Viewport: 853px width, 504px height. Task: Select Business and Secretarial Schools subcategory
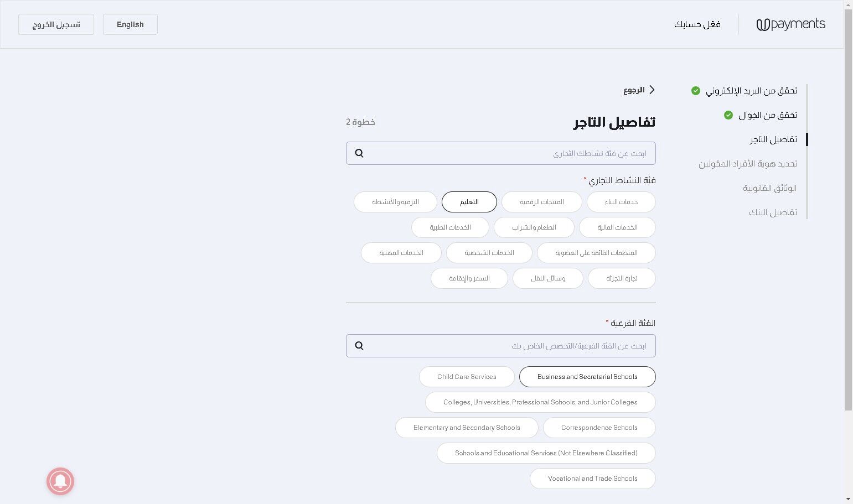coord(587,377)
